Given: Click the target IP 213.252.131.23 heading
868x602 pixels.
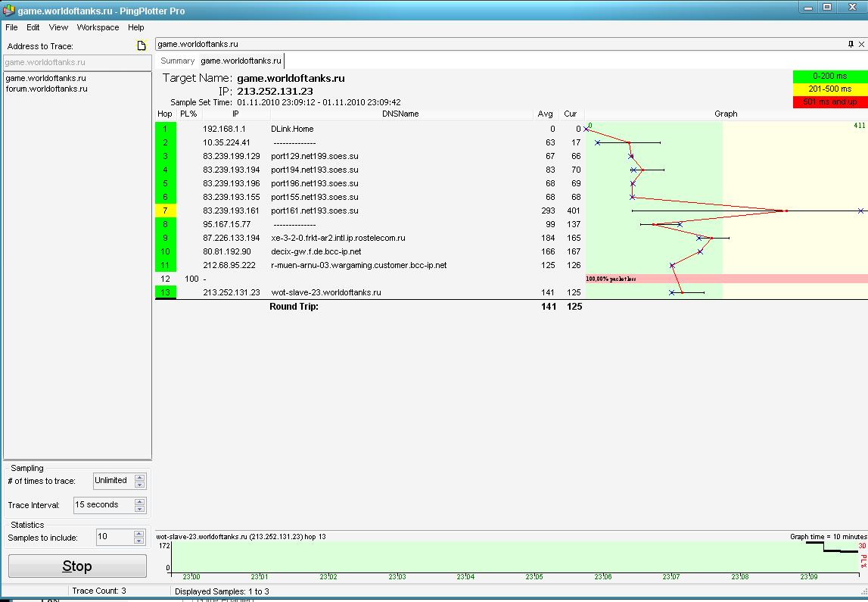Looking at the screenshot, I should click(275, 92).
